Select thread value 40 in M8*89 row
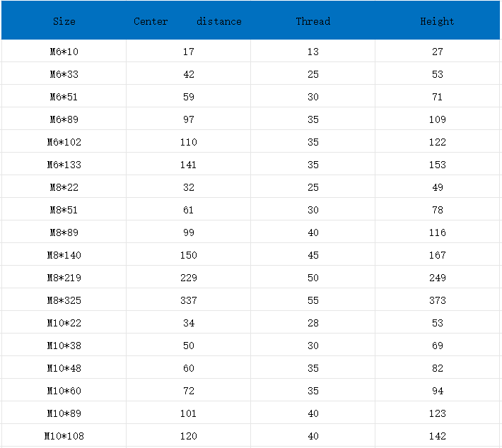The width and height of the screenshot is (502, 448). click(313, 232)
